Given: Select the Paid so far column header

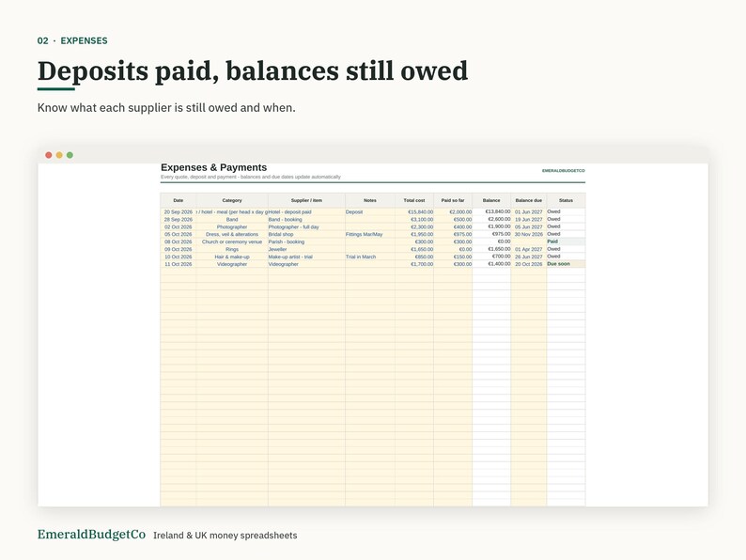Looking at the screenshot, I should click(x=453, y=200).
